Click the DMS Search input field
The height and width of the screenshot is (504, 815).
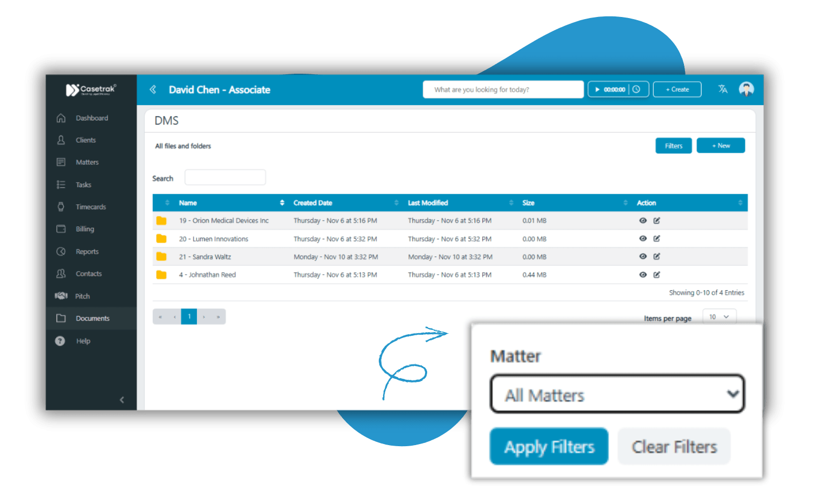coord(225,178)
